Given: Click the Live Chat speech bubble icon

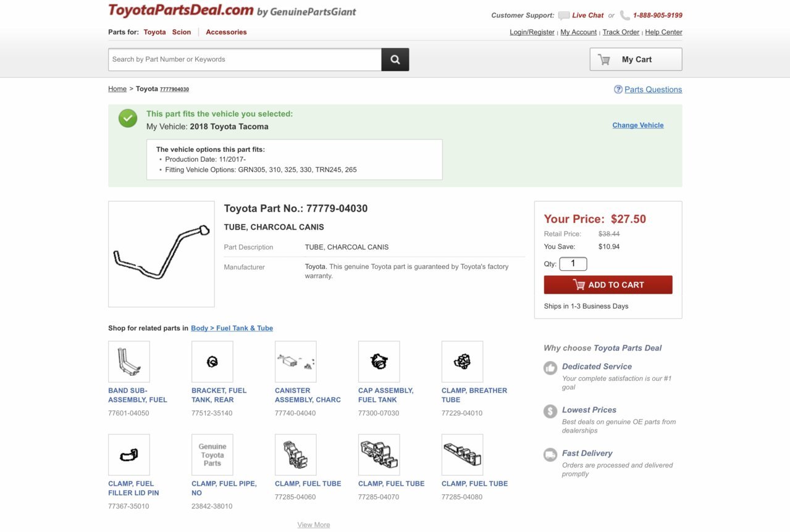Looking at the screenshot, I should point(564,15).
